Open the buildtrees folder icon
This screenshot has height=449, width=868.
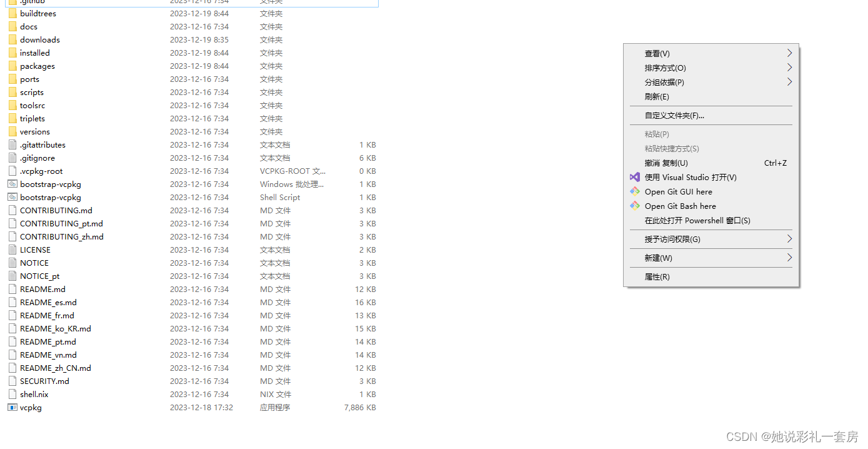[x=13, y=13]
